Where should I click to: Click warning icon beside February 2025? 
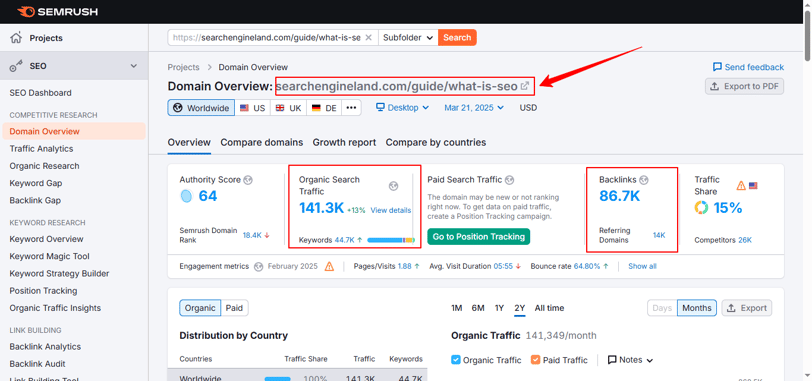coord(329,267)
